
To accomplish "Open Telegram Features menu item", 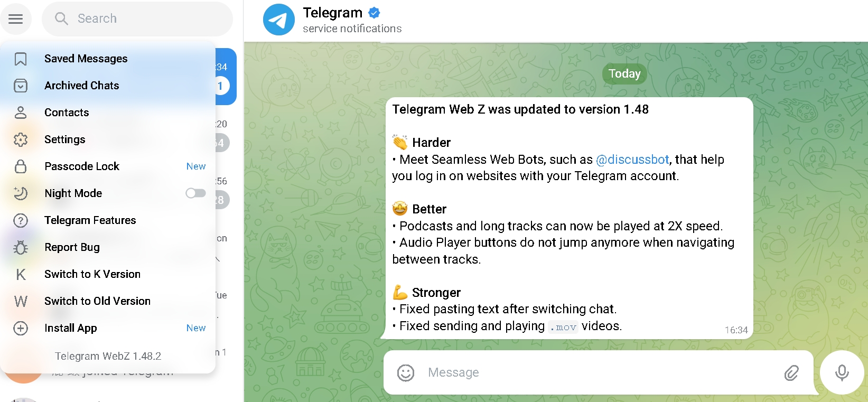I will click(x=108, y=220).
